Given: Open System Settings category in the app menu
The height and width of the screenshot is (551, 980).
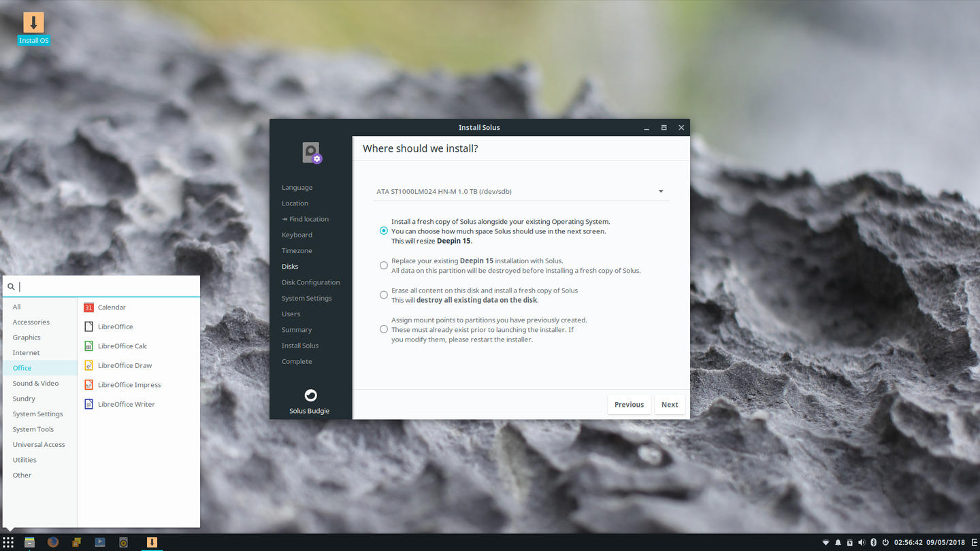Looking at the screenshot, I should pos(40,414).
